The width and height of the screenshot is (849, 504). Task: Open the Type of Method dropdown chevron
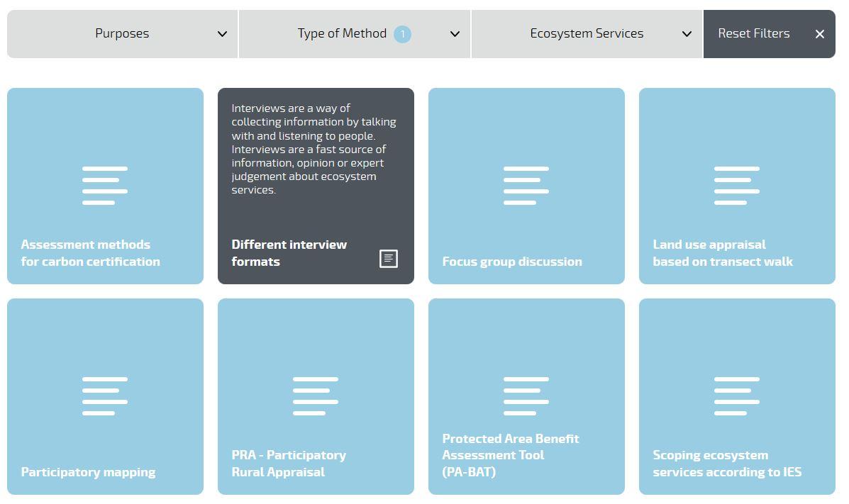click(455, 34)
